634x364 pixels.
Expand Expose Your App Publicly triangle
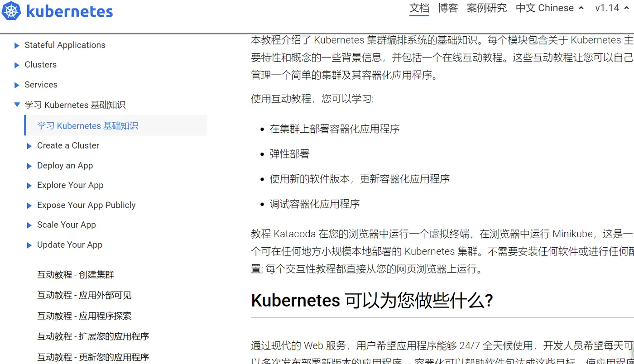29,206
